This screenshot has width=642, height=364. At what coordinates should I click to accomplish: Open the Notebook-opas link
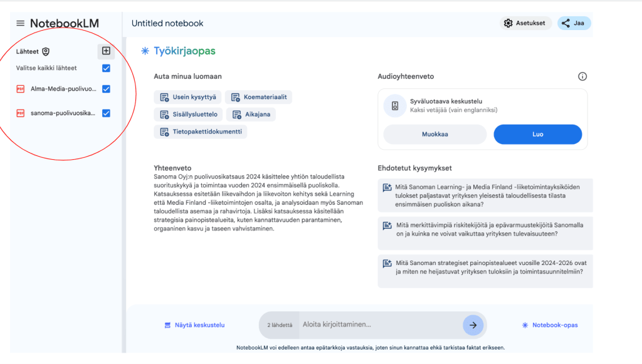(550, 325)
